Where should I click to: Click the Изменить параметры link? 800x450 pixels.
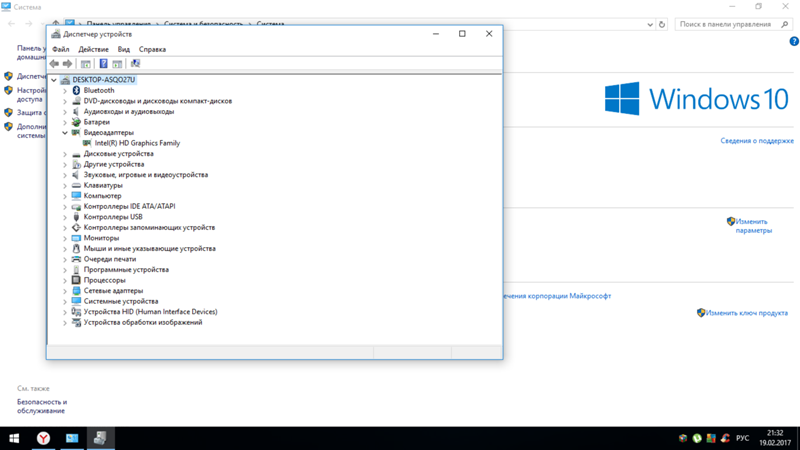(754, 226)
